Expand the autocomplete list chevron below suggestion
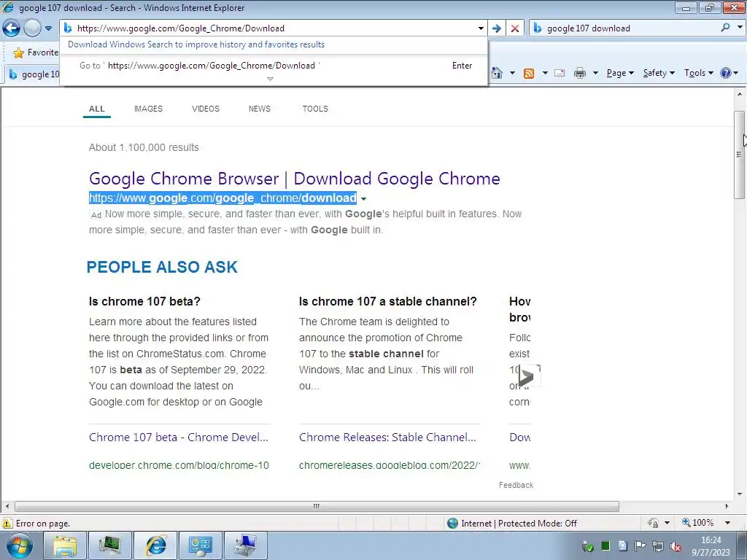The height and width of the screenshot is (560, 747). pos(270,79)
